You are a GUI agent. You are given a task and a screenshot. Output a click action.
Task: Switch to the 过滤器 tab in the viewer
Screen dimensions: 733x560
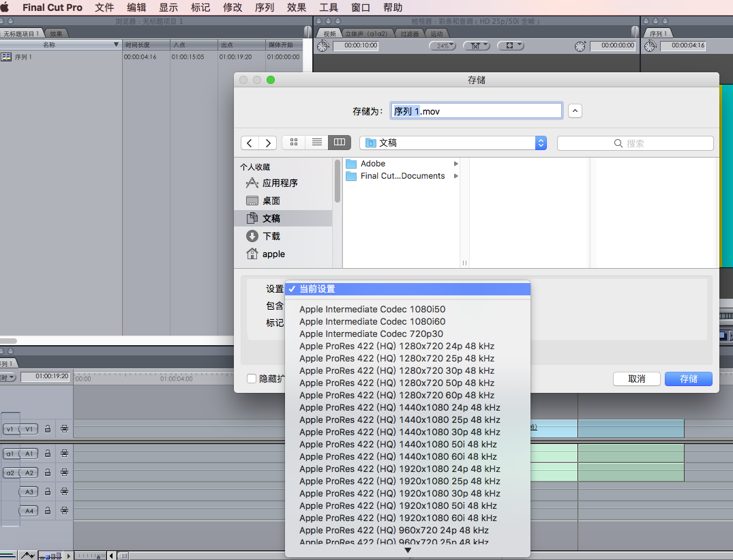click(x=410, y=33)
